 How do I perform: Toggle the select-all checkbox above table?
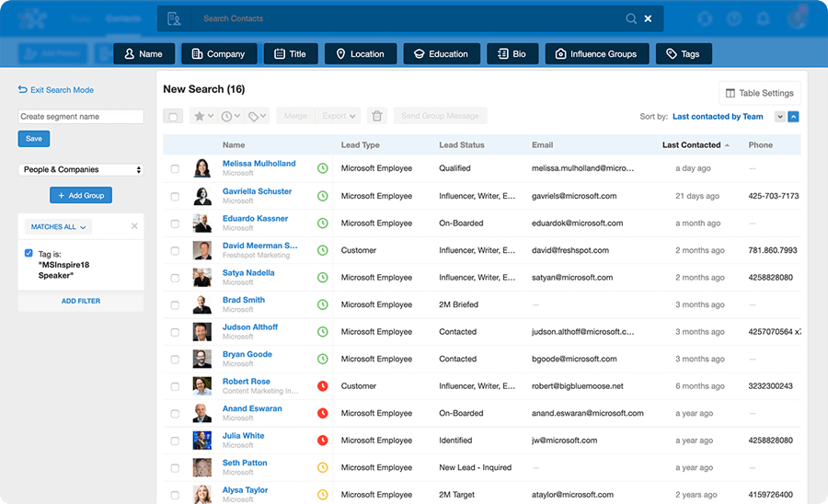173,116
